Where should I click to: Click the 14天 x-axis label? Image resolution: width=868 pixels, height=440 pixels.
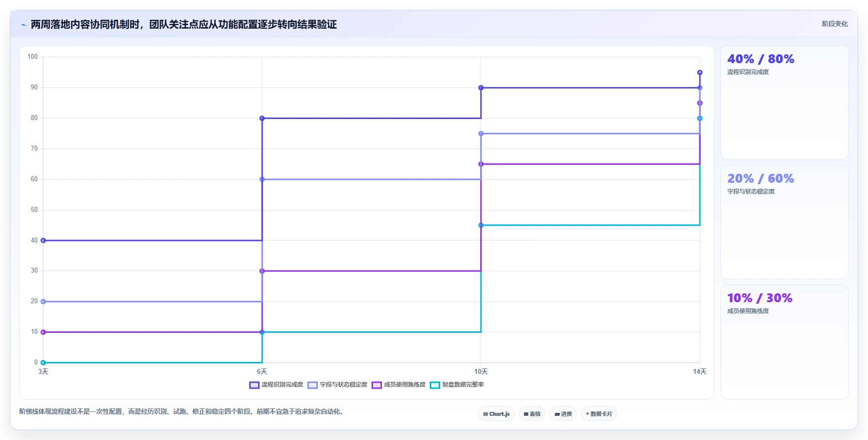[x=700, y=372]
